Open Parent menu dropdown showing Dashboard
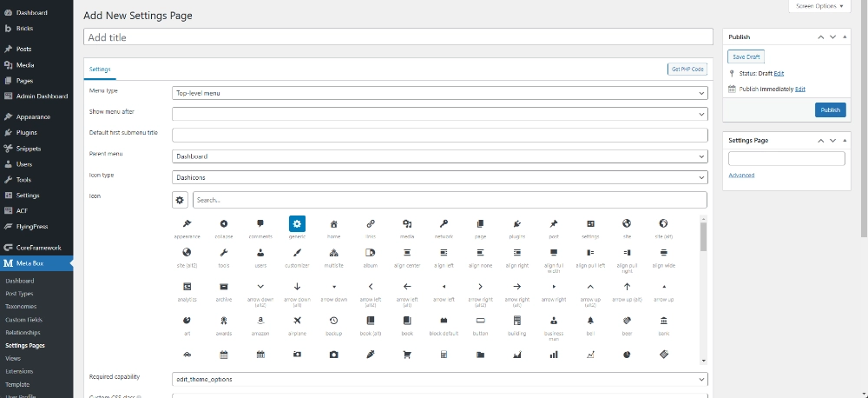 pos(439,156)
